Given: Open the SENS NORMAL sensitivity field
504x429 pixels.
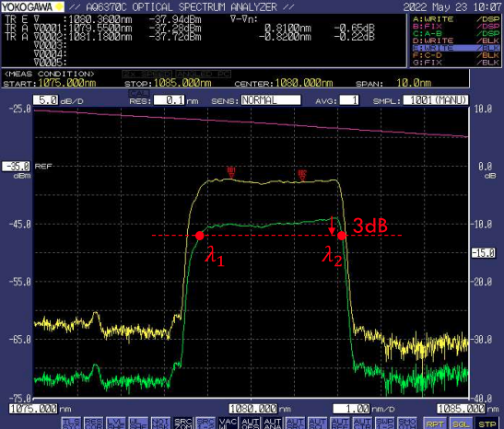Looking at the screenshot, I should coord(271,100).
